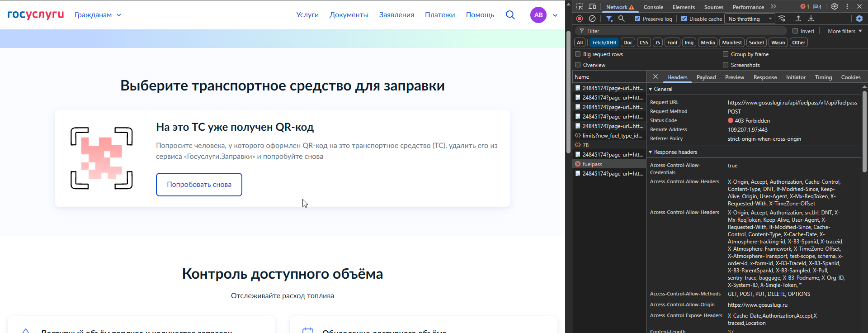Open DevTools settings gear
The width and height of the screenshot is (868, 333).
pyautogui.click(x=835, y=7)
